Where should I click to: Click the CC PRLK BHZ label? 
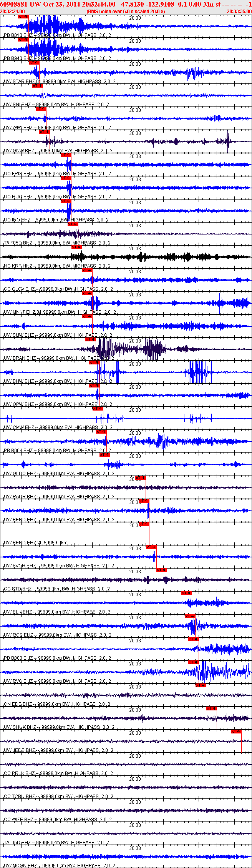click(x=58, y=773)
